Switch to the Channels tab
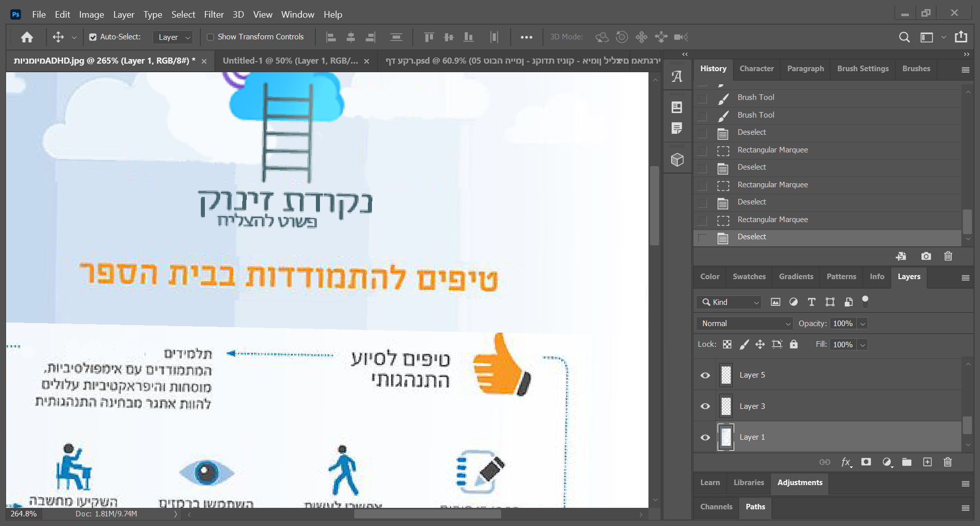Screen dimensions: 980x526 coord(716,507)
